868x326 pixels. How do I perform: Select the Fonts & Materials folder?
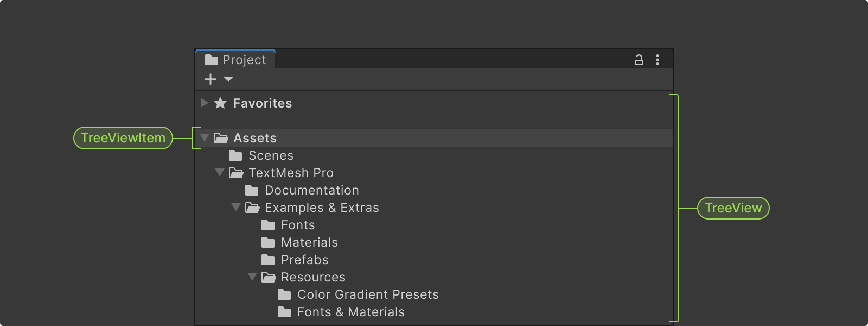(x=350, y=312)
